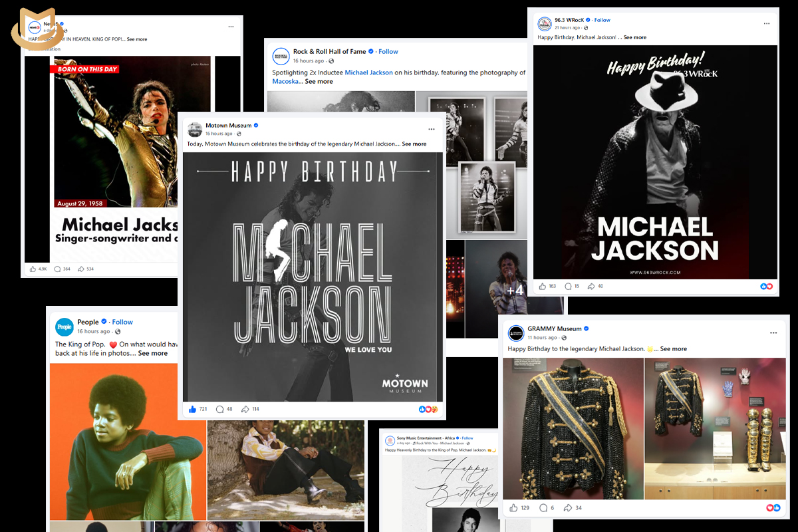Expand See more on the News5 post
The width and height of the screenshot is (798, 532).
click(136, 39)
